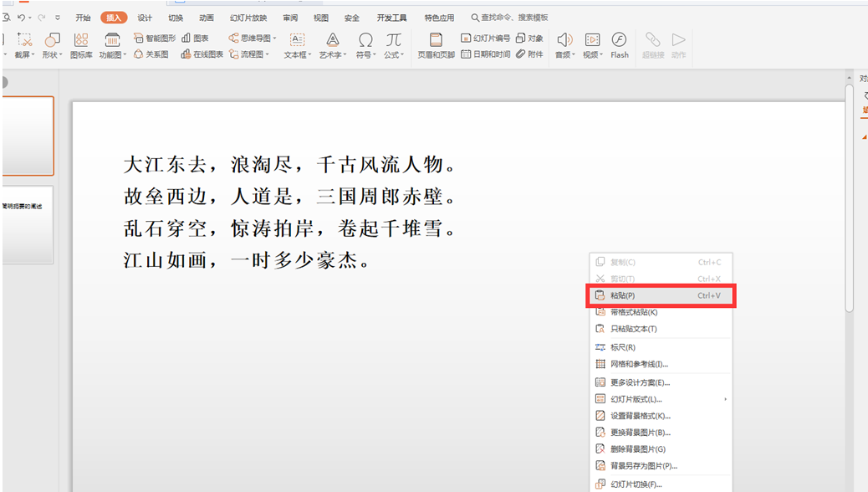The height and width of the screenshot is (492, 868).
Task: Open the 功能图 function diagram tool
Action: pyautogui.click(x=112, y=45)
